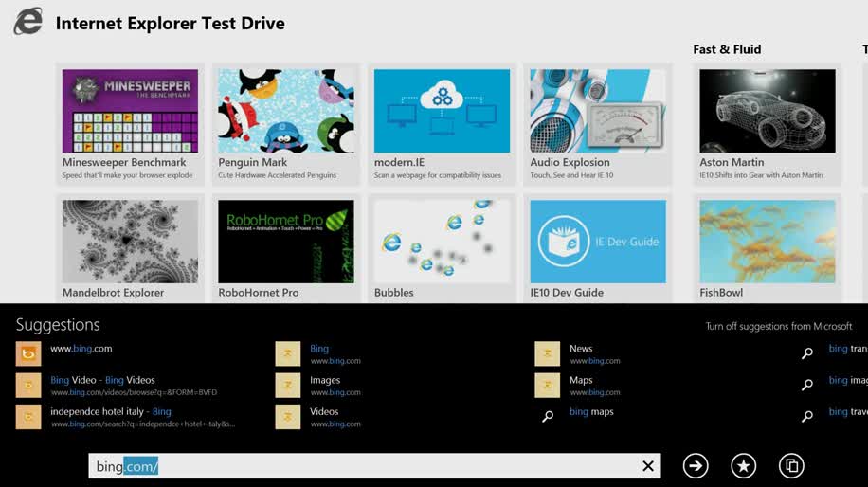
Task: Select the Videos suggestion
Action: [x=335, y=417]
